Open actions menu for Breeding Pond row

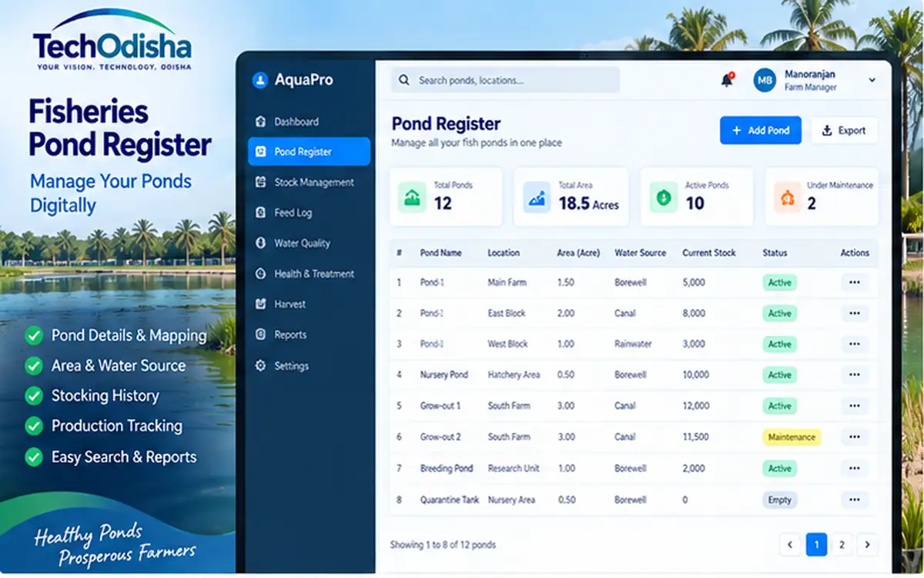pos(855,469)
